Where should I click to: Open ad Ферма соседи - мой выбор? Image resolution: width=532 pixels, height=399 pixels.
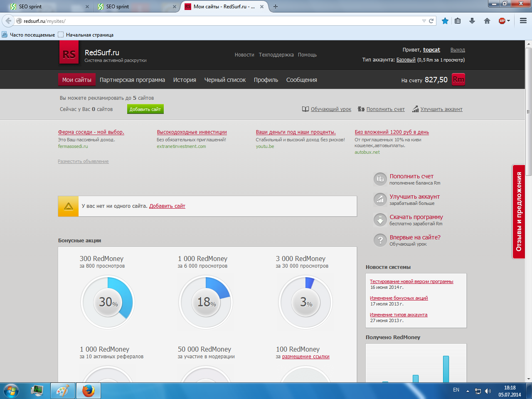point(91,132)
